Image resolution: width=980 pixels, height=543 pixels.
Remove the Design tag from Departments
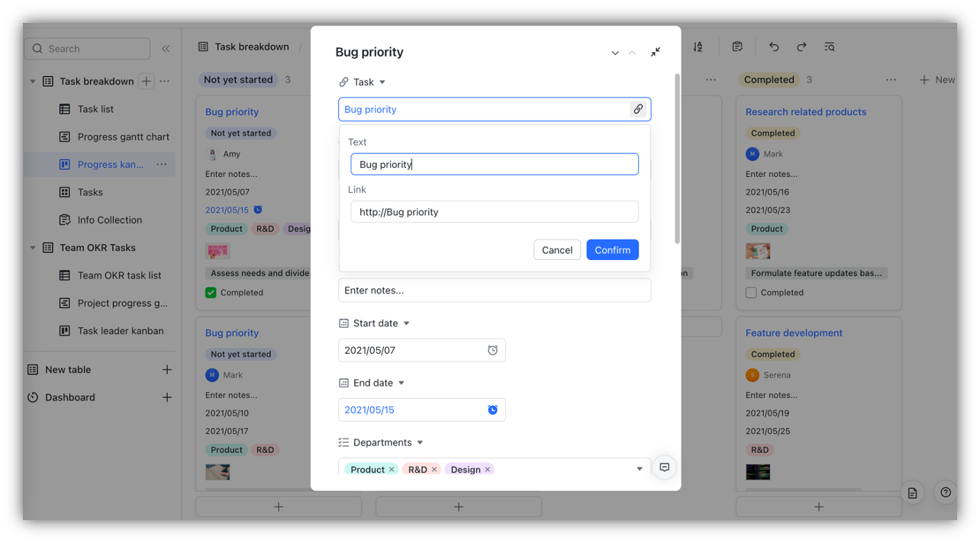[486, 469]
